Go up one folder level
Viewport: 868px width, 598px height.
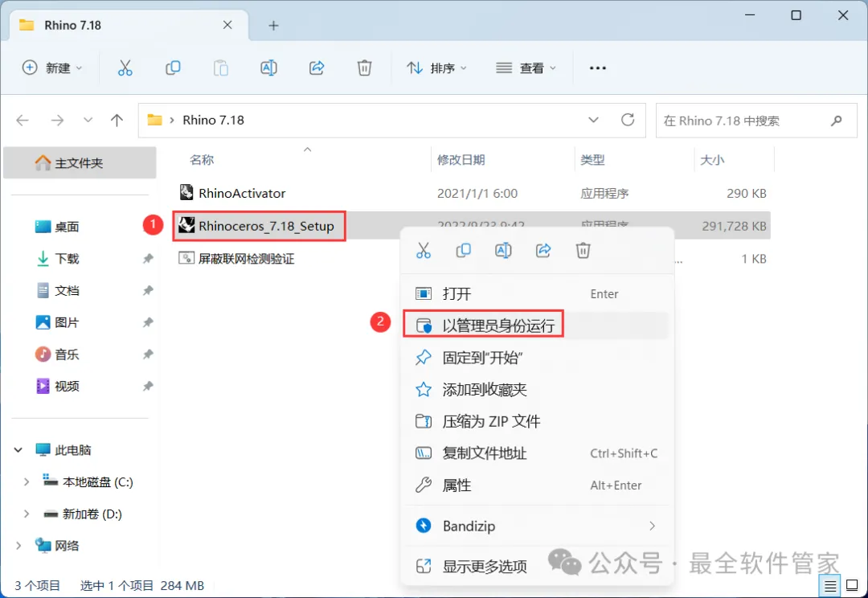pyautogui.click(x=117, y=120)
